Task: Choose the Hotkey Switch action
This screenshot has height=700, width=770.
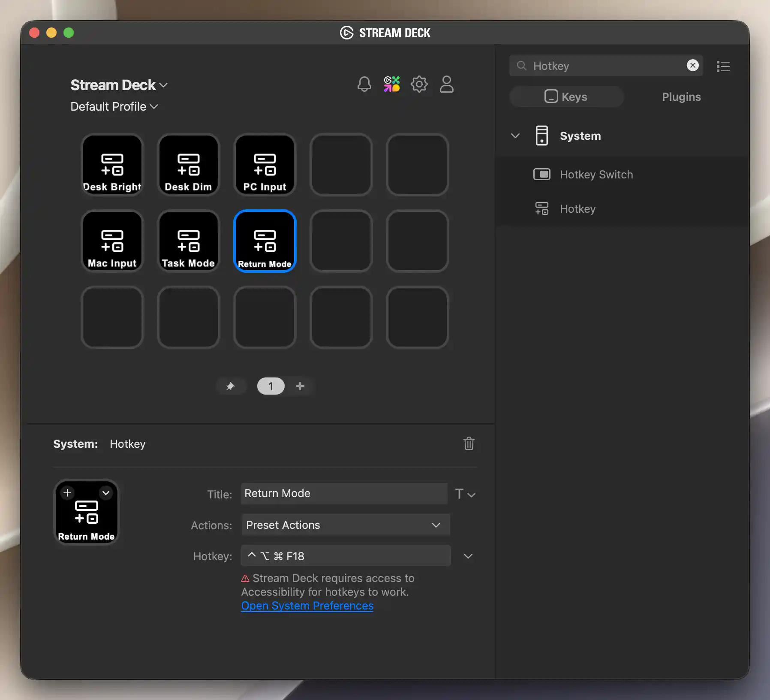Action: (x=596, y=175)
